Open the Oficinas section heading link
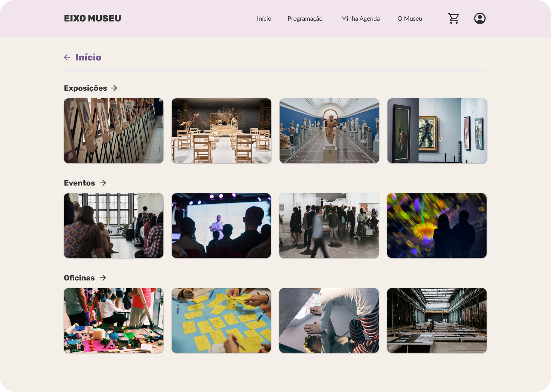 tap(79, 278)
